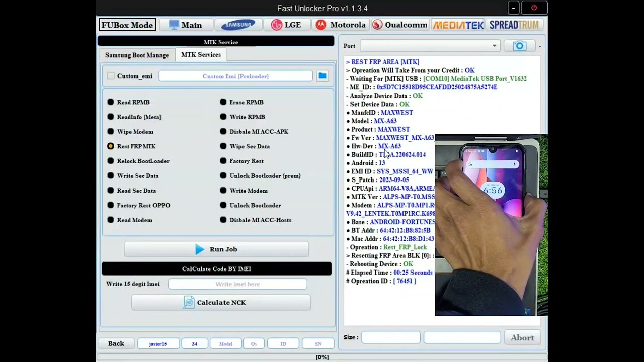Switch to the Main tab
The width and height of the screenshot is (644, 362).
pyautogui.click(x=185, y=25)
